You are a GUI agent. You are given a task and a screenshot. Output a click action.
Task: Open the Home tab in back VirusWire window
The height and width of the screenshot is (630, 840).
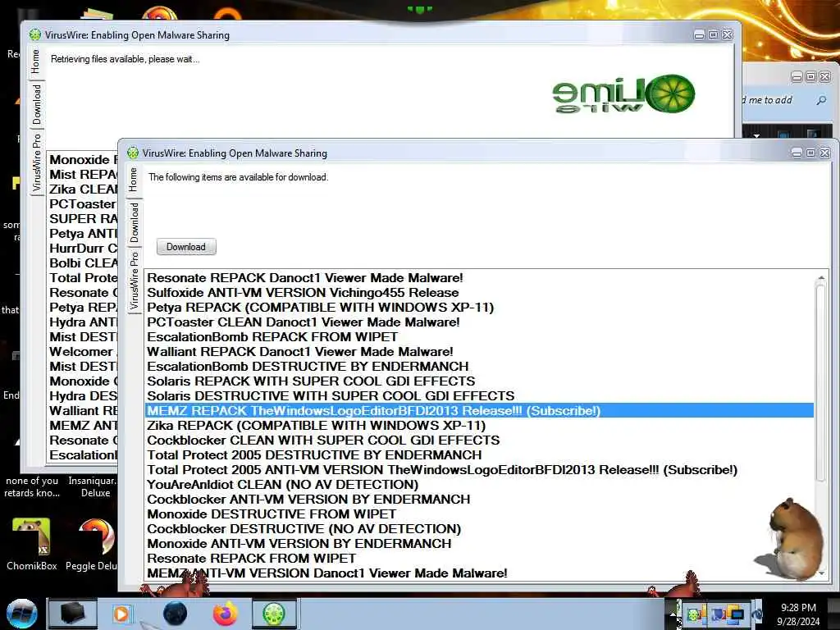click(34, 62)
